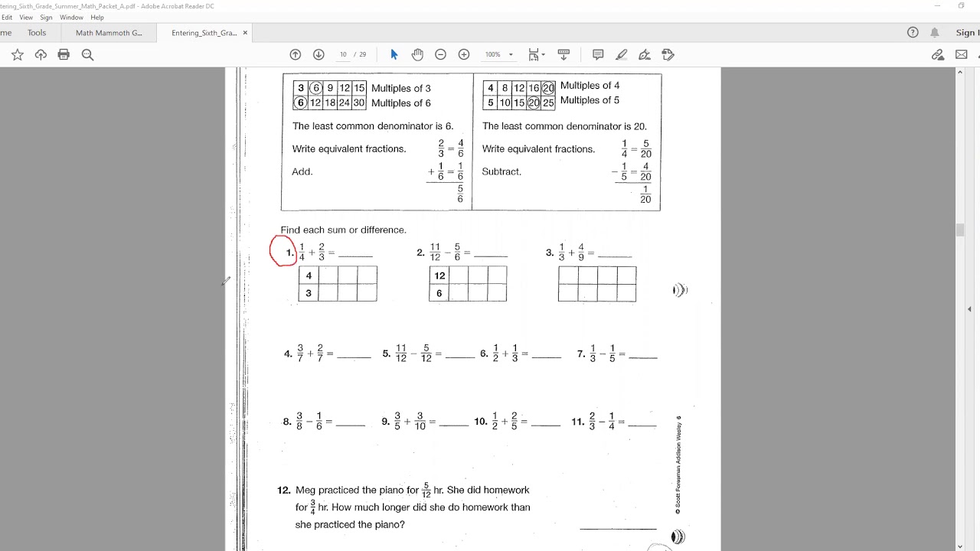Print the document with printer icon
The image size is (980, 551).
coord(64,54)
